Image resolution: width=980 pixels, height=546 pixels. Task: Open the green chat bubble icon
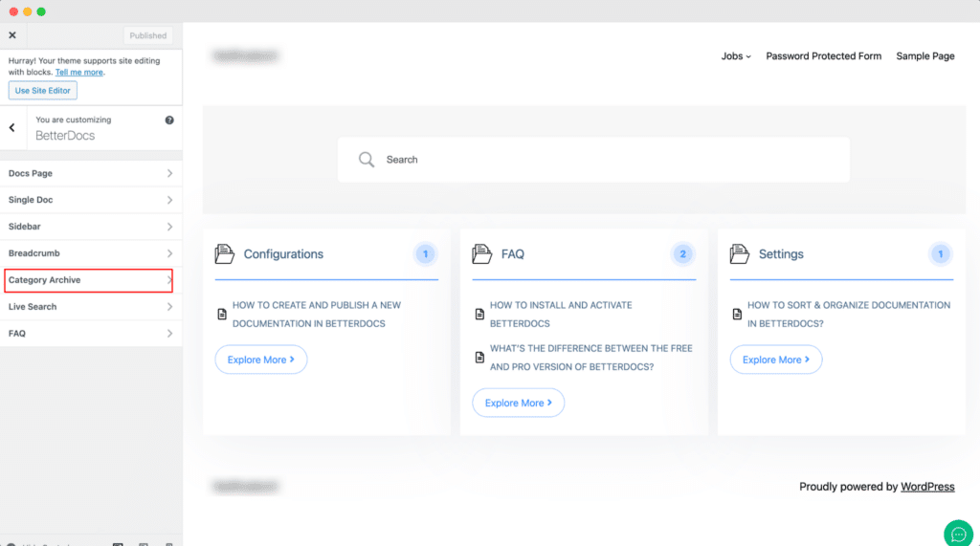(958, 535)
